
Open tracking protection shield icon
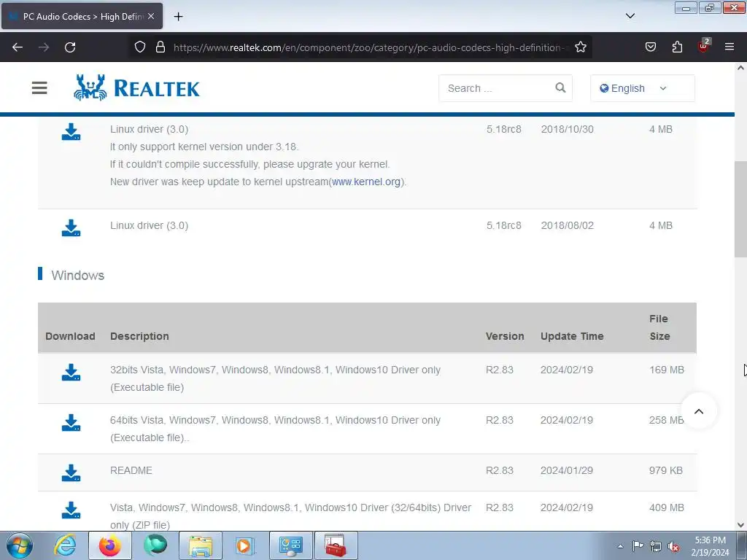[139, 47]
